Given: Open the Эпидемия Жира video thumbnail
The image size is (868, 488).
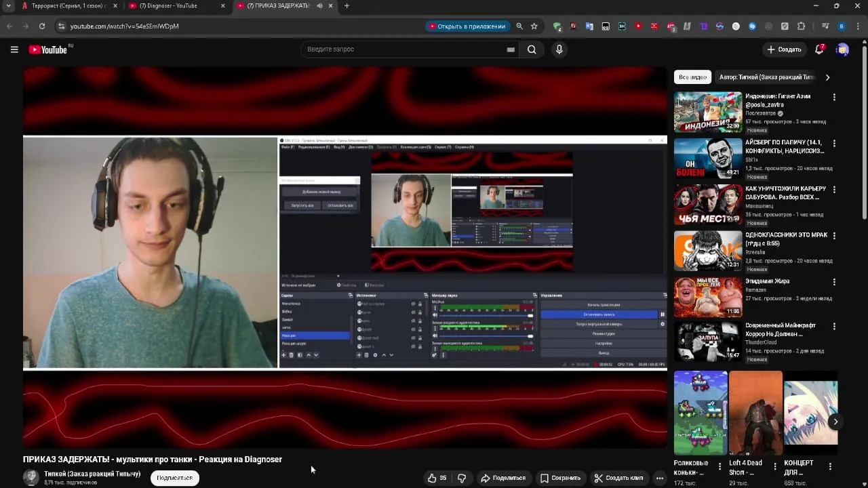Looking at the screenshot, I should (x=708, y=297).
